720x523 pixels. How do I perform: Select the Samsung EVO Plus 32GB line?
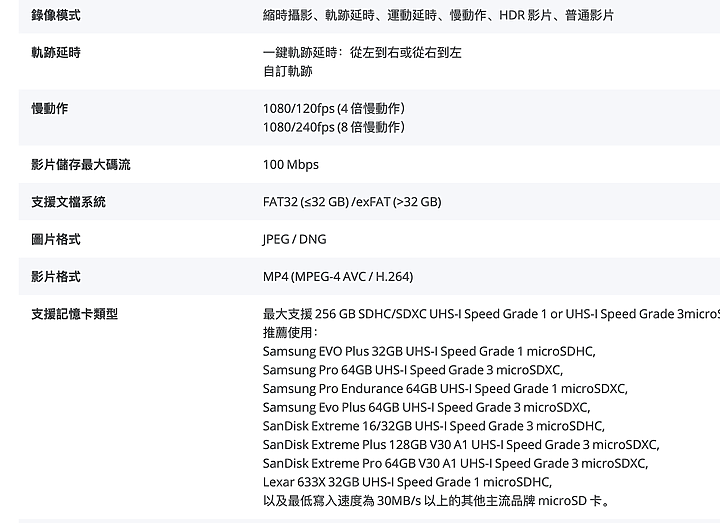[429, 351]
